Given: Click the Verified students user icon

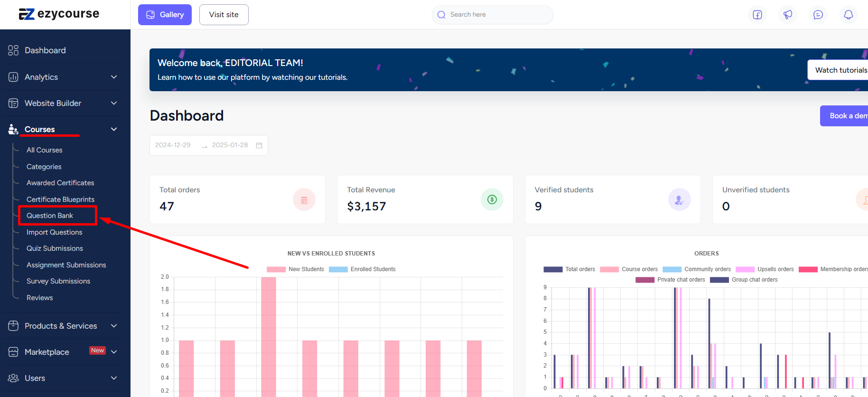Looking at the screenshot, I should coord(680,200).
